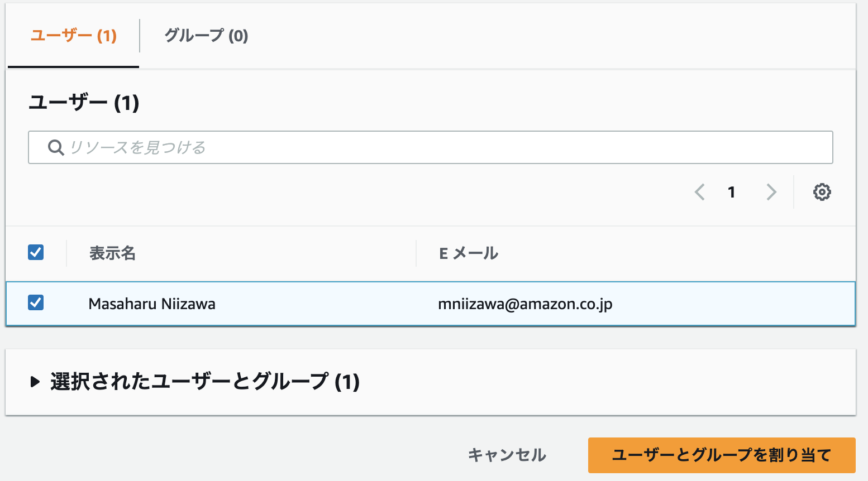Click the mniizawa@amazon.co.jp email cell
This screenshot has width=868, height=481.
525,304
